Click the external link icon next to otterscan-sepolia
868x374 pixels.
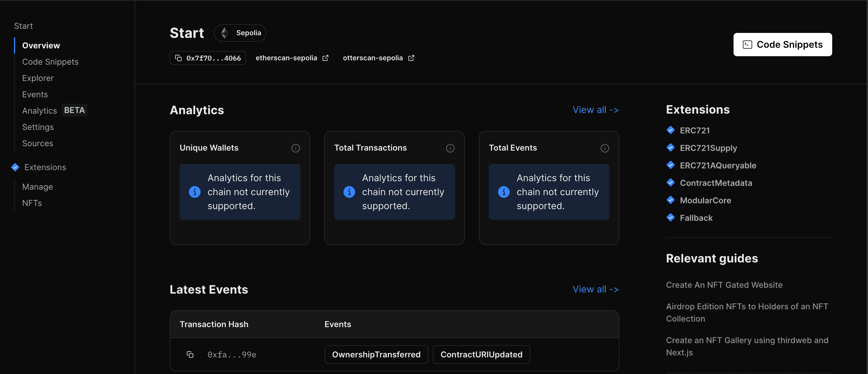(411, 58)
